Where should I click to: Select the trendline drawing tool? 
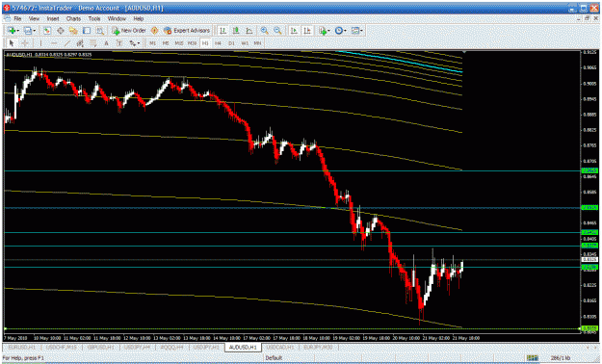(x=67, y=43)
